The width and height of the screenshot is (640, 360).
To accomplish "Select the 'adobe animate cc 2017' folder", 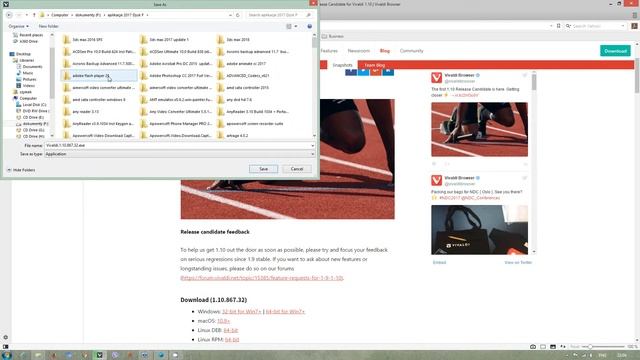I will pos(246,64).
